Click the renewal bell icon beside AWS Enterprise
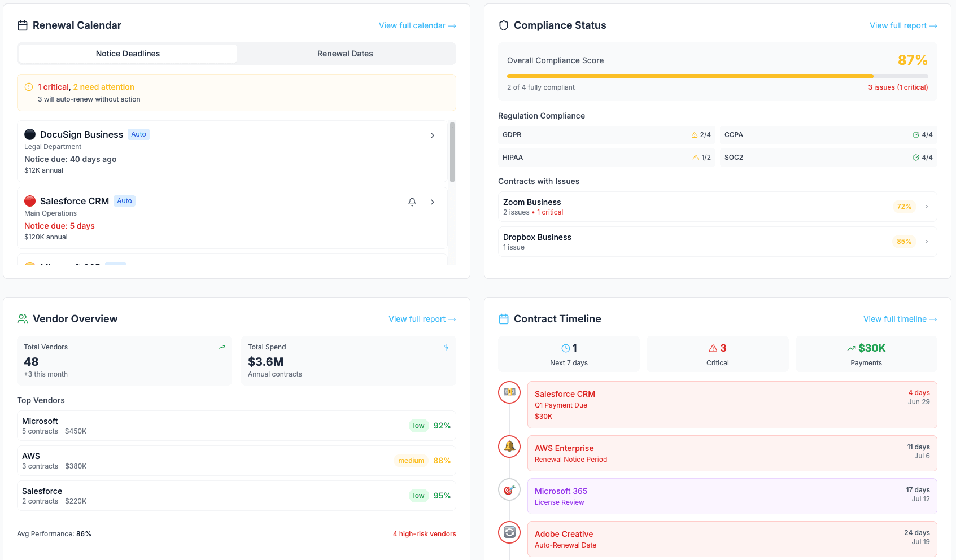 click(509, 446)
